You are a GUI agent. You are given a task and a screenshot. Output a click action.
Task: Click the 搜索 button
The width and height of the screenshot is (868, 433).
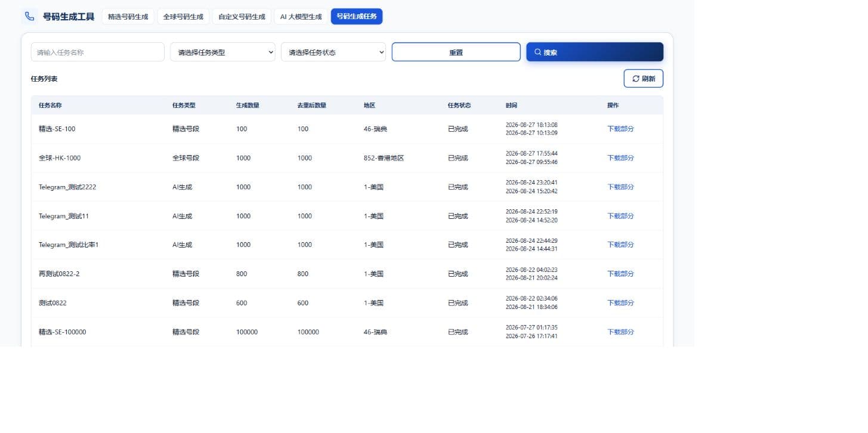click(595, 52)
